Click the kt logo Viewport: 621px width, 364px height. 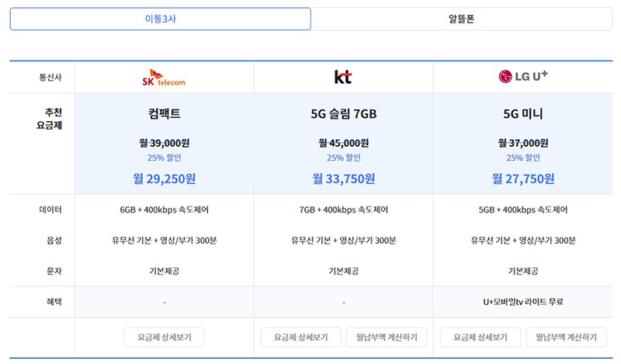(343, 77)
